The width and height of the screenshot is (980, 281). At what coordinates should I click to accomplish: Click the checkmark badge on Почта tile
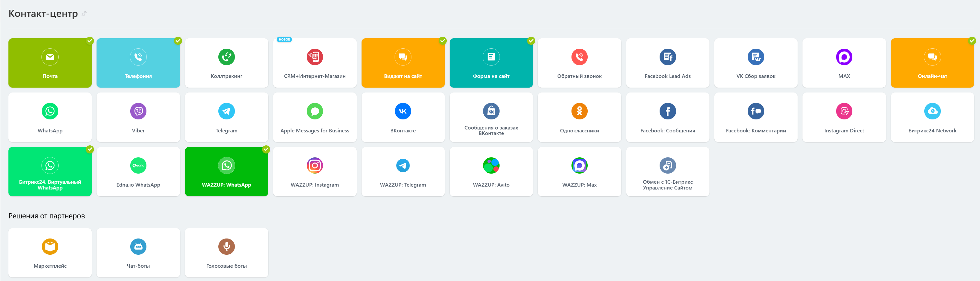(x=90, y=41)
